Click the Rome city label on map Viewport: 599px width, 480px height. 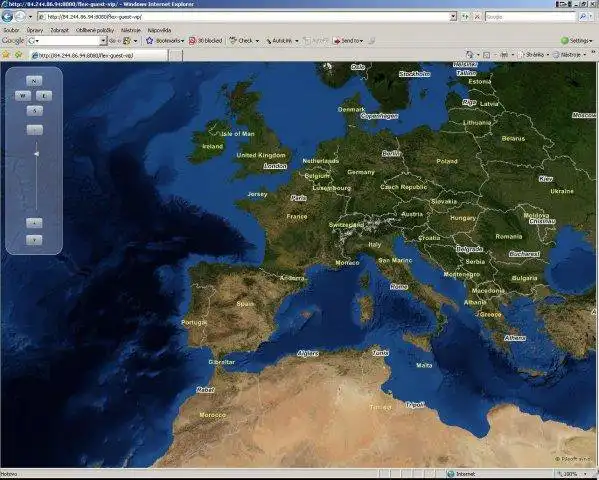399,287
